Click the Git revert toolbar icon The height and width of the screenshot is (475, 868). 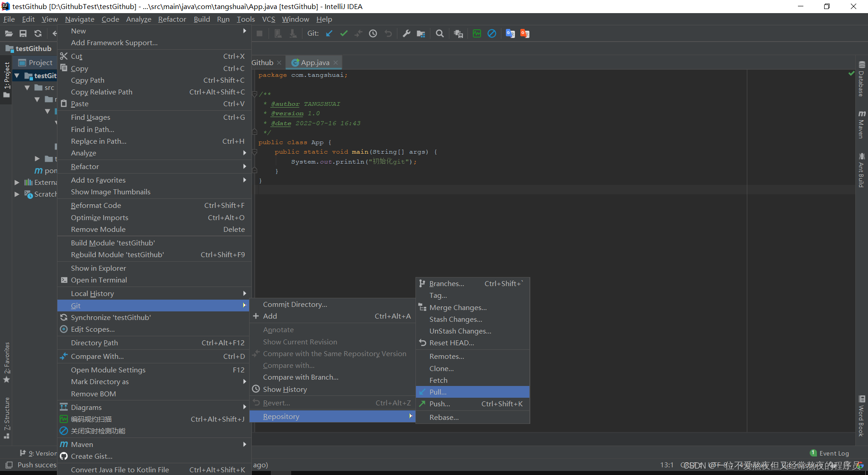point(388,33)
